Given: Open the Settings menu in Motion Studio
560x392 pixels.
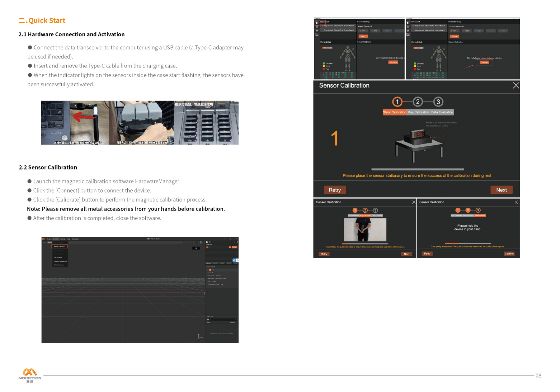Looking at the screenshot, I should pyautogui.click(x=63, y=239).
